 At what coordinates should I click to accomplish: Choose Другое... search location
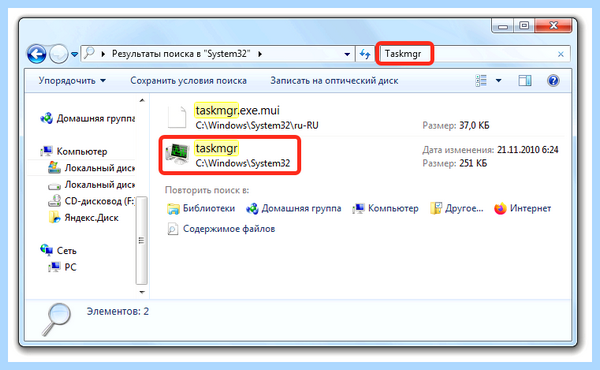point(457,208)
